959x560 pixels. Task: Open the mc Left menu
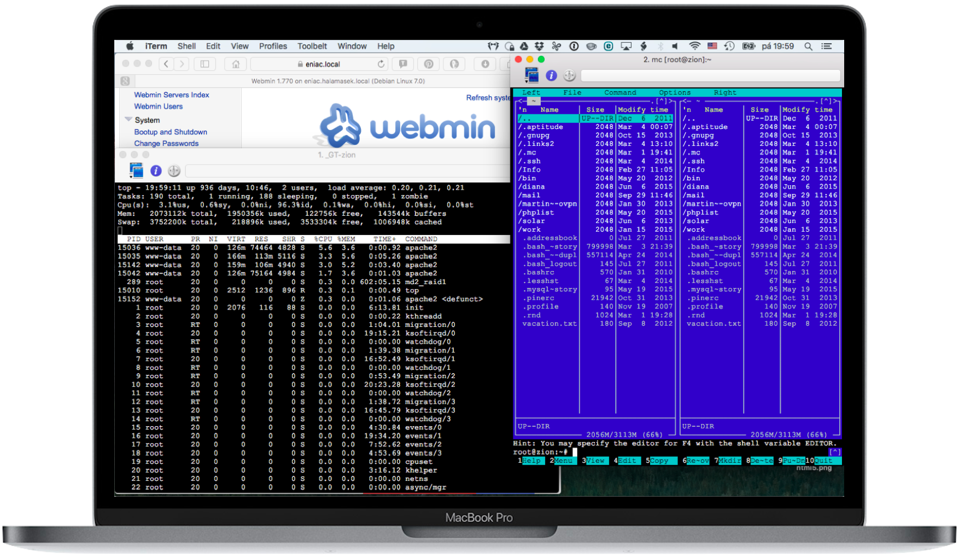[531, 92]
